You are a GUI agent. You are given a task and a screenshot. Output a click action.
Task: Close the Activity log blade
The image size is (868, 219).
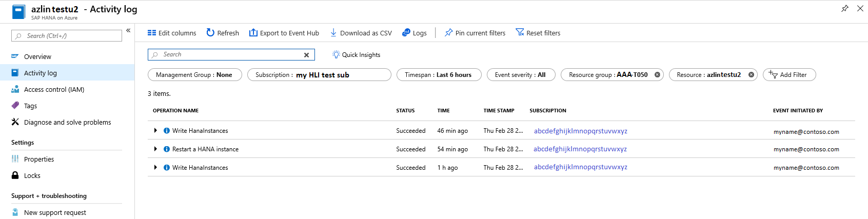[x=860, y=8]
